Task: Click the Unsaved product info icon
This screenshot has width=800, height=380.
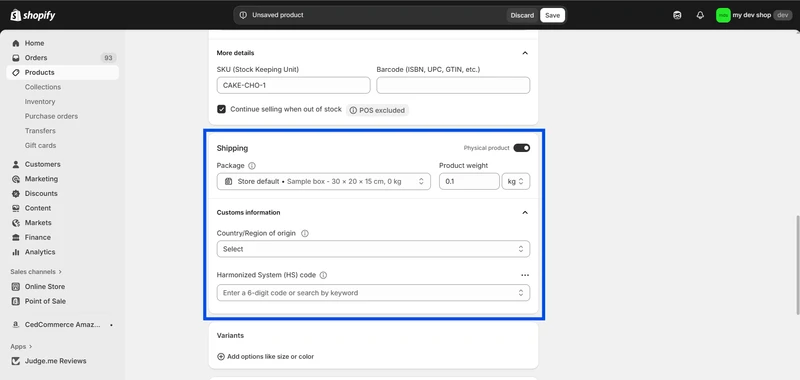Action: pos(243,15)
